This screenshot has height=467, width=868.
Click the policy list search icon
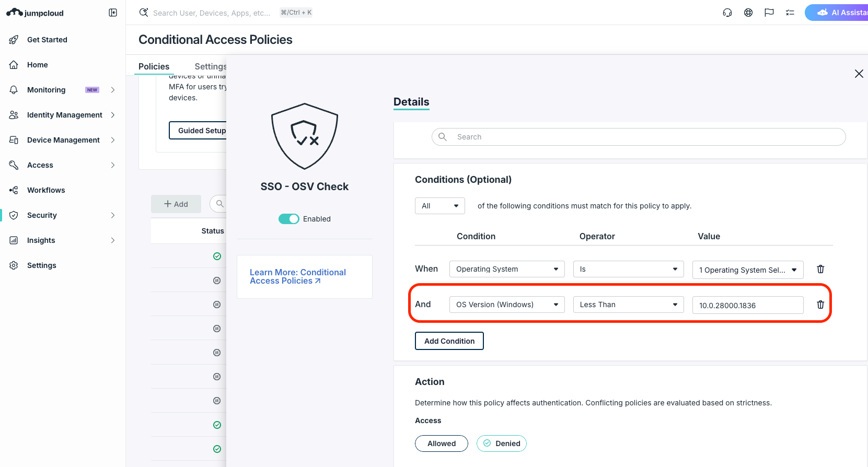pyautogui.click(x=220, y=204)
